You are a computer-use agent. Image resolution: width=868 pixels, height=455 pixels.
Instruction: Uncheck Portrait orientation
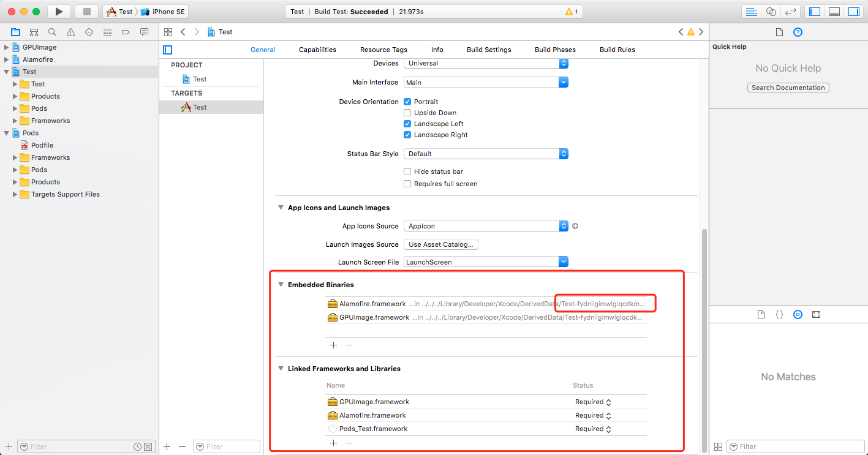407,102
